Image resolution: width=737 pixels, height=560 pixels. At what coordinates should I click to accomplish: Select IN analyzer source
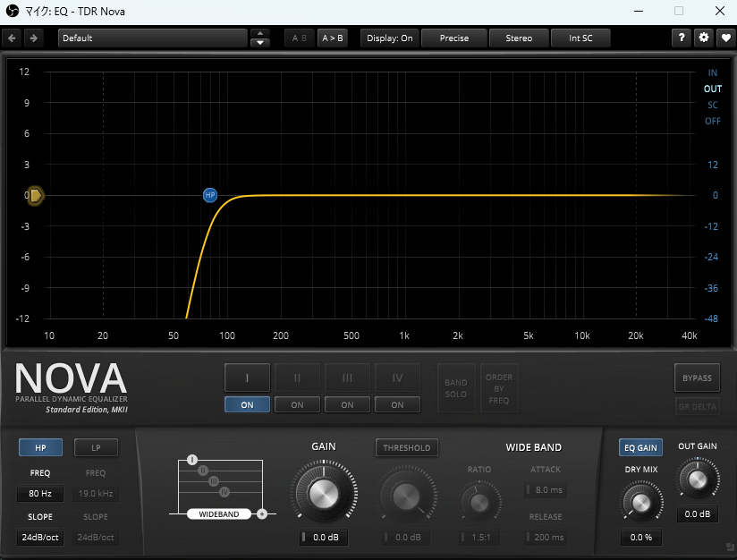tap(713, 72)
